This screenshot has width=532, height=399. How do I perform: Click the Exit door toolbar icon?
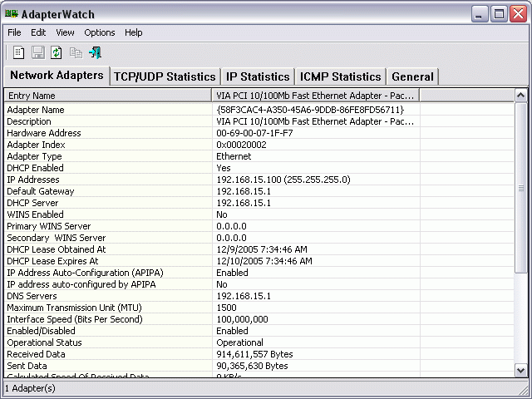(x=95, y=52)
